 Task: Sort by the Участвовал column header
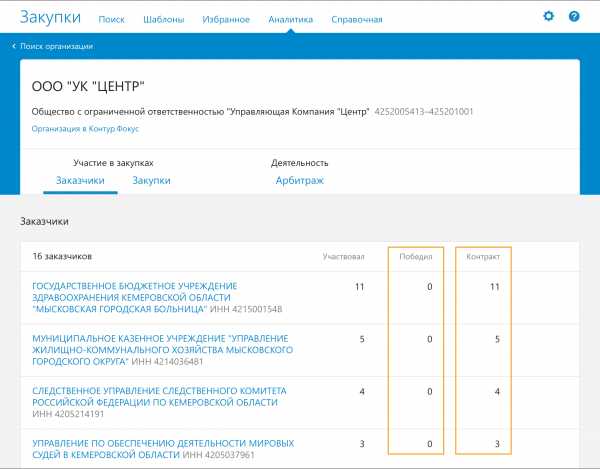(343, 256)
